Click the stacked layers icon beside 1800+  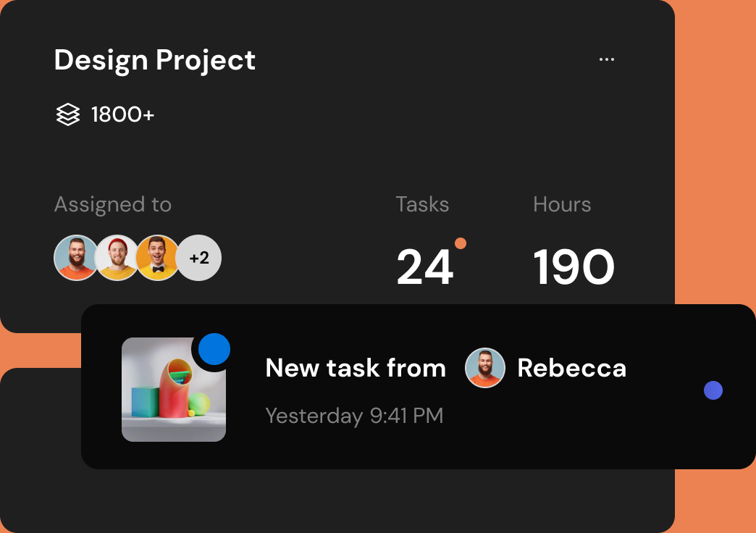point(68,114)
